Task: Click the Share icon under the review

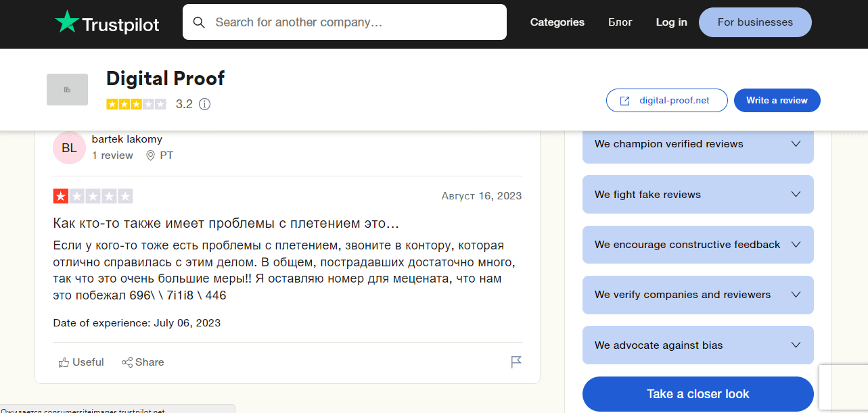Action: (x=127, y=362)
